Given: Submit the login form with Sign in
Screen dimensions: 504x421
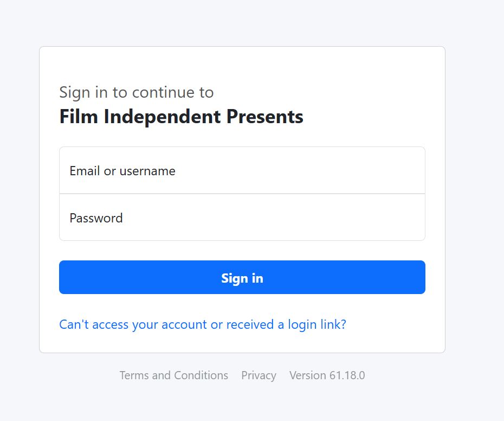Looking at the screenshot, I should [x=242, y=277].
